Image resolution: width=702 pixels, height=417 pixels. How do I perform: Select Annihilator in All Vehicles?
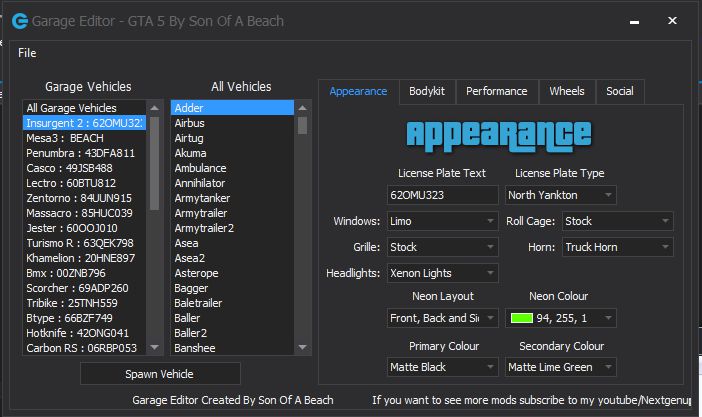232,183
